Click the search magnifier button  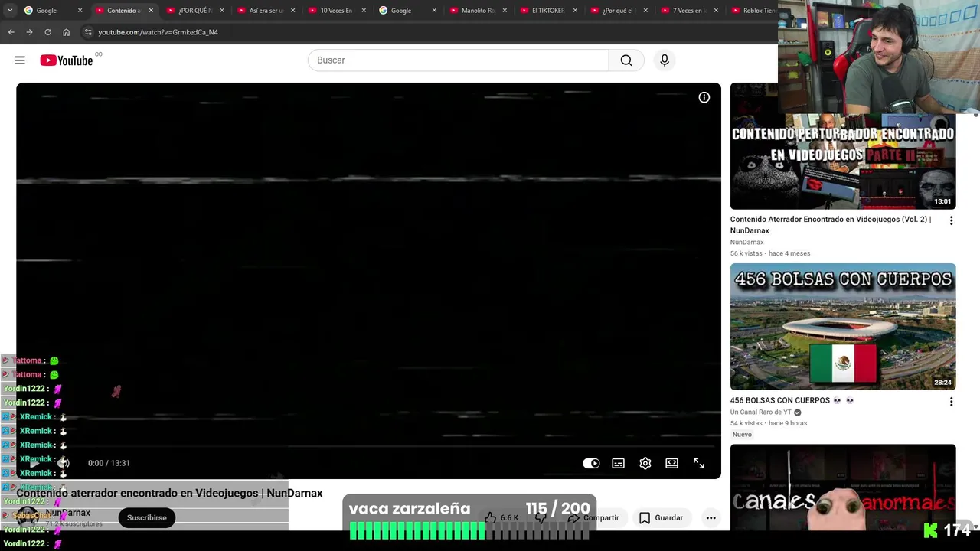click(x=626, y=60)
